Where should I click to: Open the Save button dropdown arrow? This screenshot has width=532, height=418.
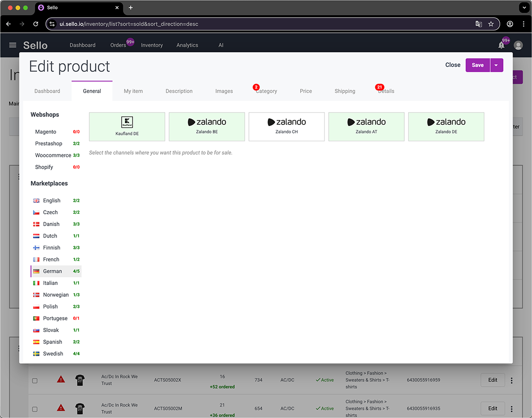point(496,65)
